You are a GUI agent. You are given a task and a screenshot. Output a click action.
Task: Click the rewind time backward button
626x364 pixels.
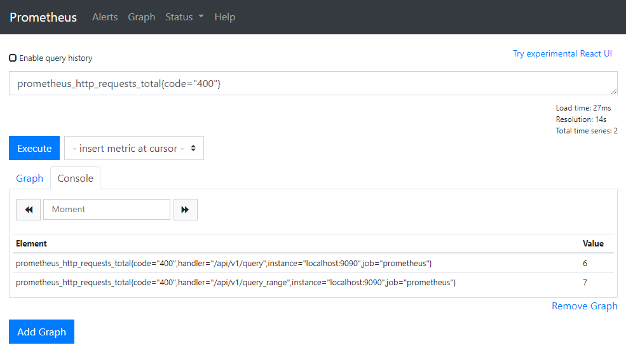coord(28,210)
